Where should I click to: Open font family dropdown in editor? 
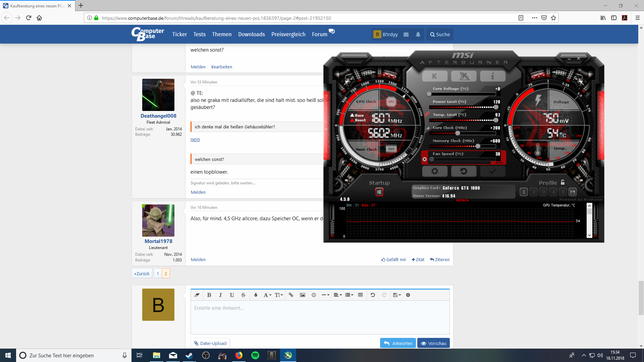(267, 295)
